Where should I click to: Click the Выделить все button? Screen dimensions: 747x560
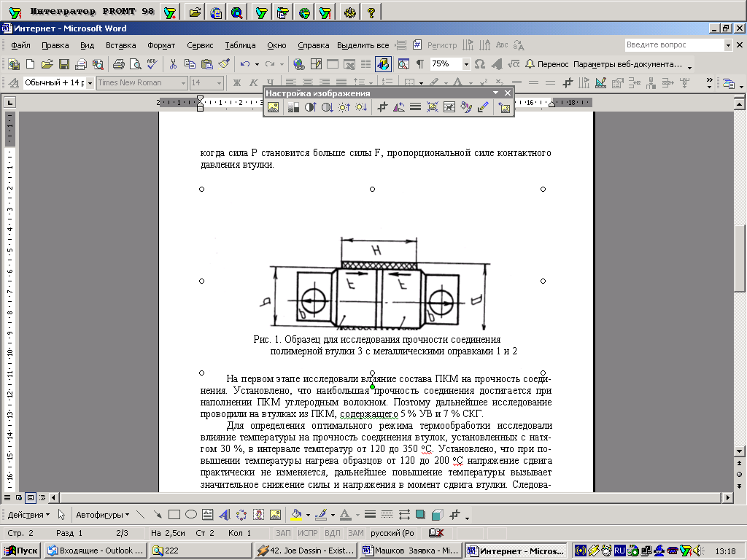(x=363, y=45)
